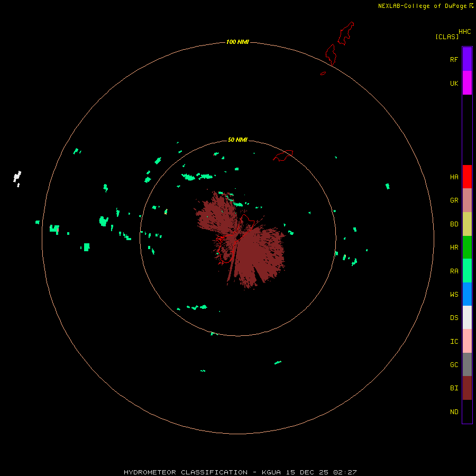Viewport: 476px width, 476px height.
Task: Click the DS legend label
Action: point(454,318)
